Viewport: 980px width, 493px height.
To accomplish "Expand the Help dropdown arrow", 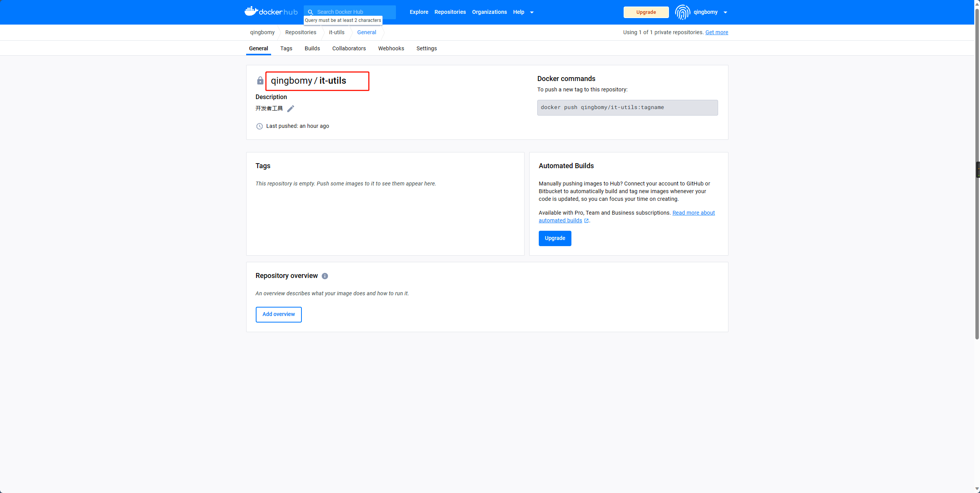I will point(532,12).
